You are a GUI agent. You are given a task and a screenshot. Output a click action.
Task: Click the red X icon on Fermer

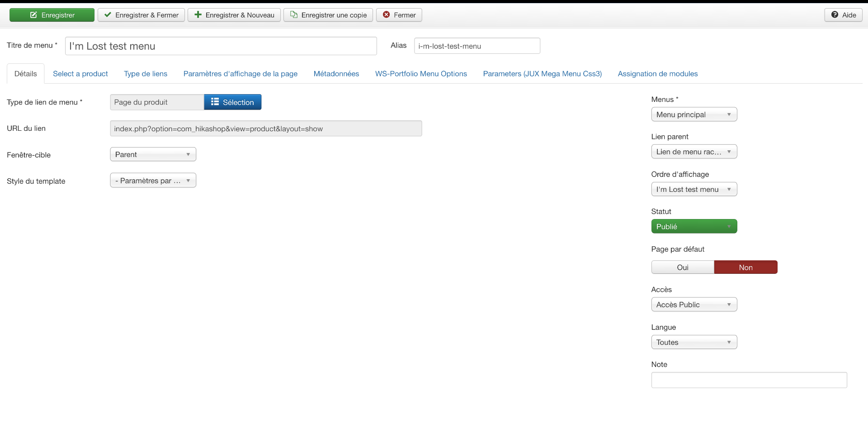(387, 15)
